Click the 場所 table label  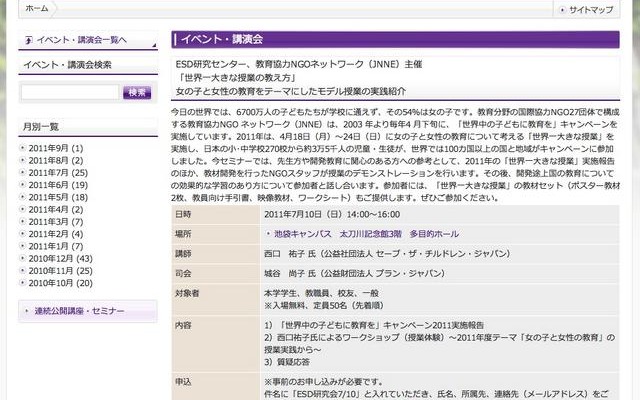[x=183, y=234]
